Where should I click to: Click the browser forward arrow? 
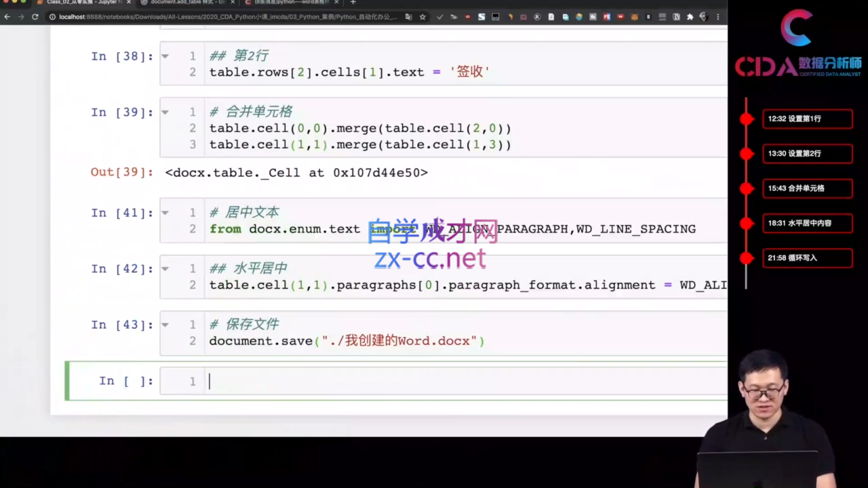pos(20,17)
